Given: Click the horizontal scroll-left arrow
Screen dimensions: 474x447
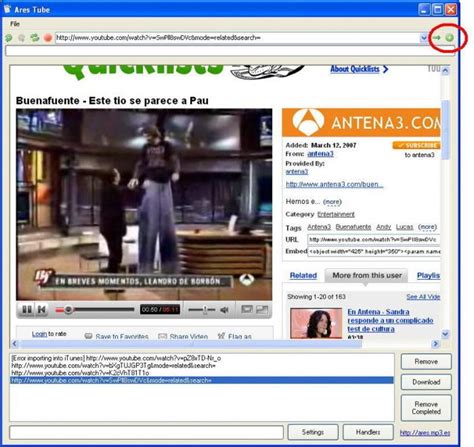Looking at the screenshot, I should tap(14, 343).
